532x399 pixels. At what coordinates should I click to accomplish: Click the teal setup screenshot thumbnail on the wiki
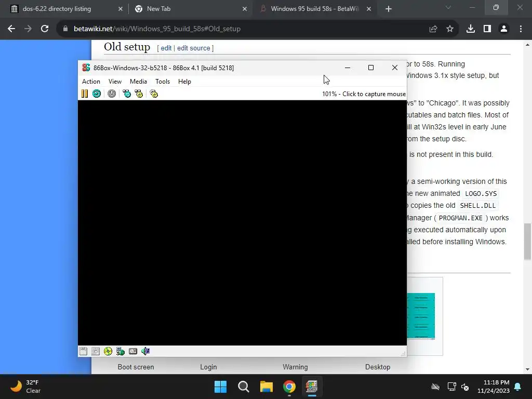click(421, 316)
